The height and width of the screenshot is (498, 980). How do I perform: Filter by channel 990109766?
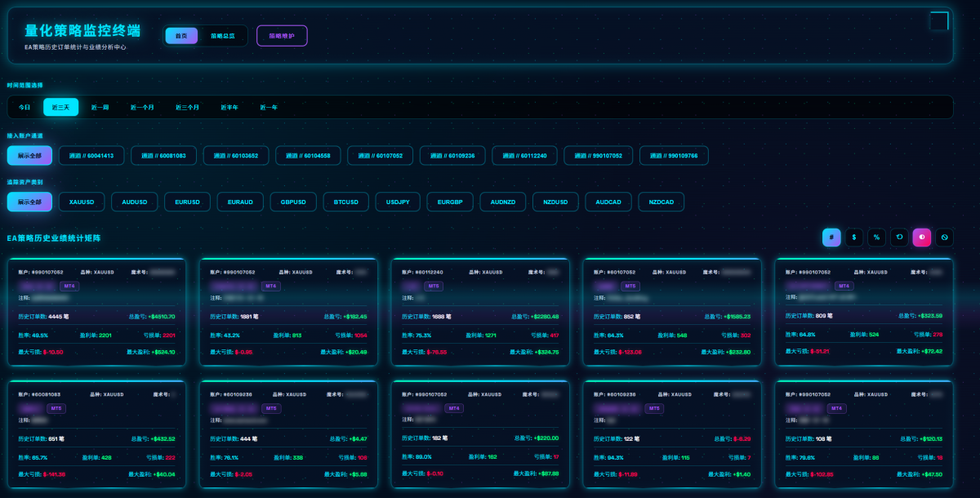point(674,155)
